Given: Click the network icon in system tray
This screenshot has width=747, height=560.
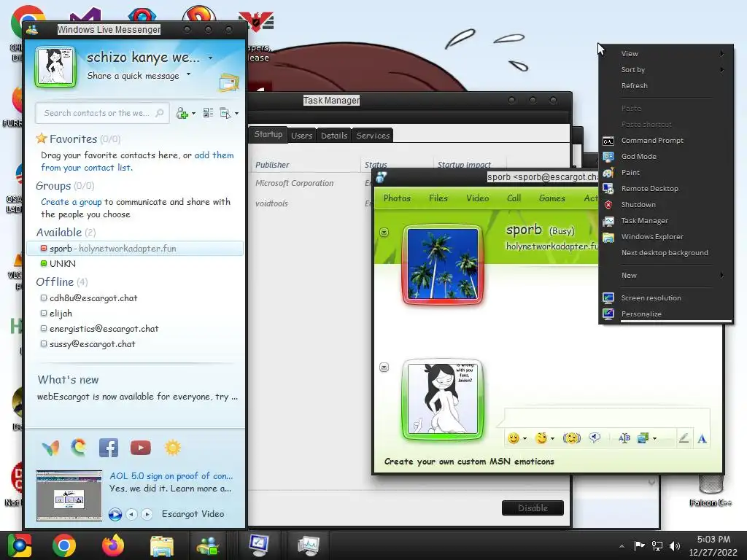Looking at the screenshot, I should (x=657, y=545).
